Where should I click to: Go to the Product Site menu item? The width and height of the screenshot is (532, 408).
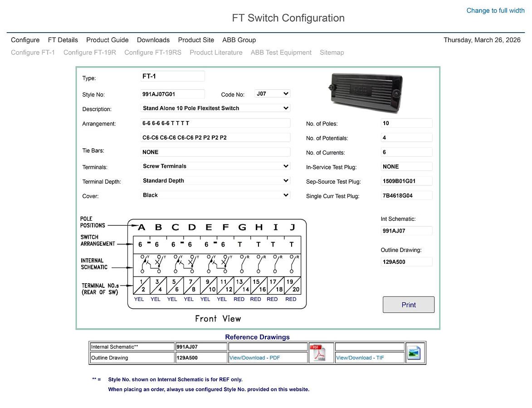click(196, 40)
